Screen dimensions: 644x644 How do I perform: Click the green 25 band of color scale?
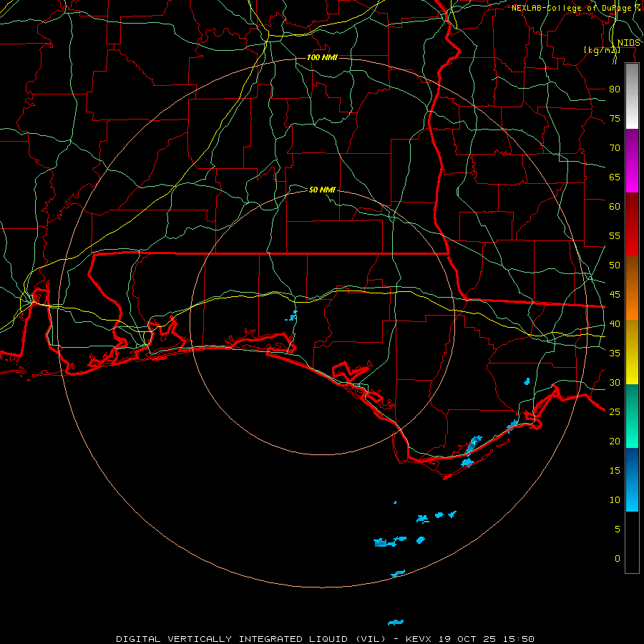click(x=632, y=416)
